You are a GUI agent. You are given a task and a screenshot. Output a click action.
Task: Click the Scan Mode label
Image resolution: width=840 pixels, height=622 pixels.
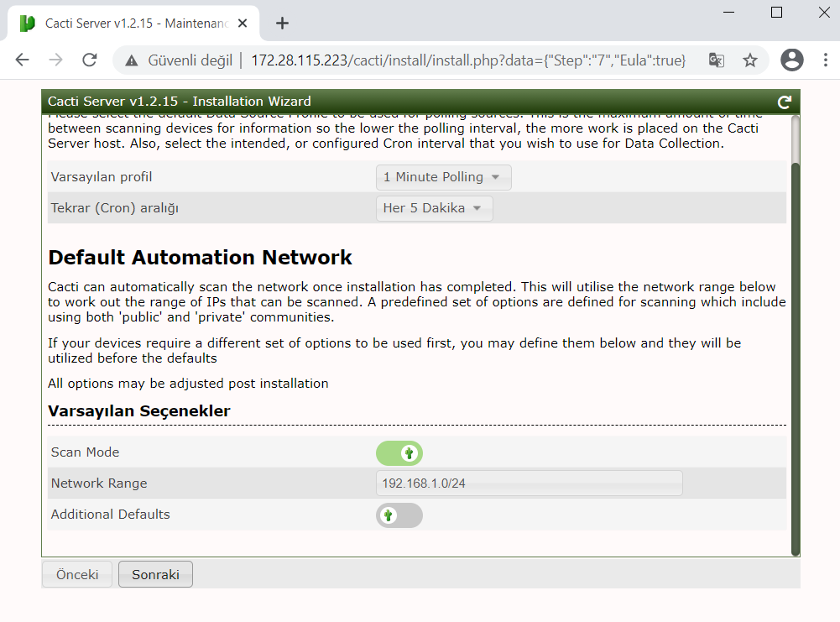[x=86, y=452]
